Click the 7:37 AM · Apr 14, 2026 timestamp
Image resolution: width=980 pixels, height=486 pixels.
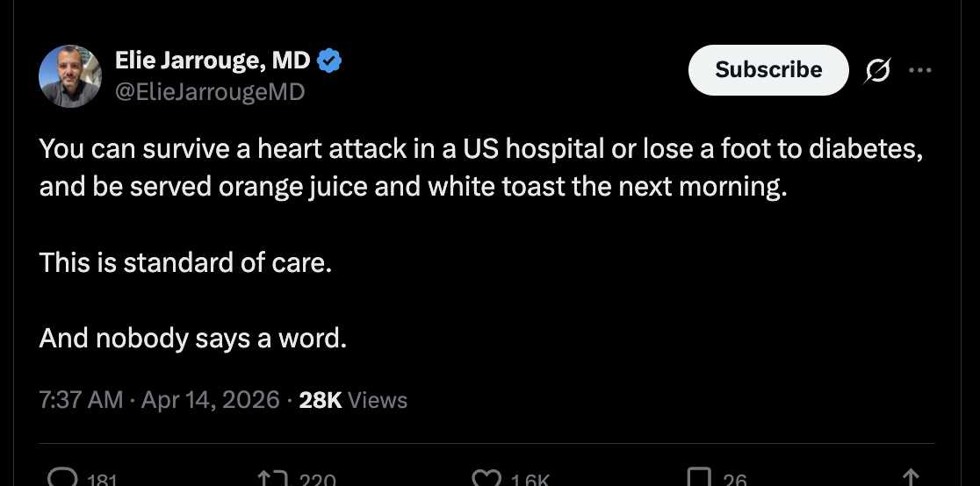pyautogui.click(x=160, y=400)
